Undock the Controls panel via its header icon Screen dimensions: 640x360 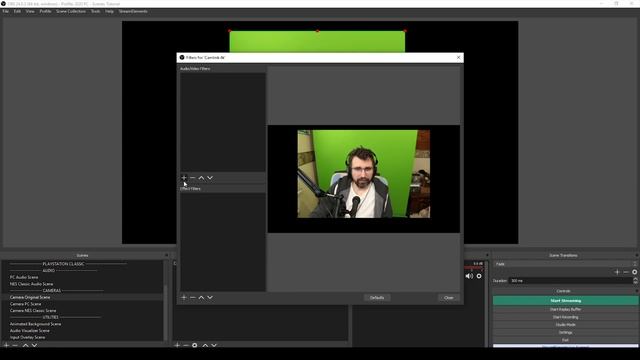636,291
